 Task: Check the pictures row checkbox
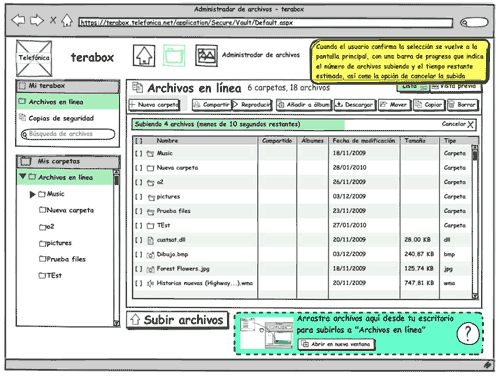pos(139,197)
